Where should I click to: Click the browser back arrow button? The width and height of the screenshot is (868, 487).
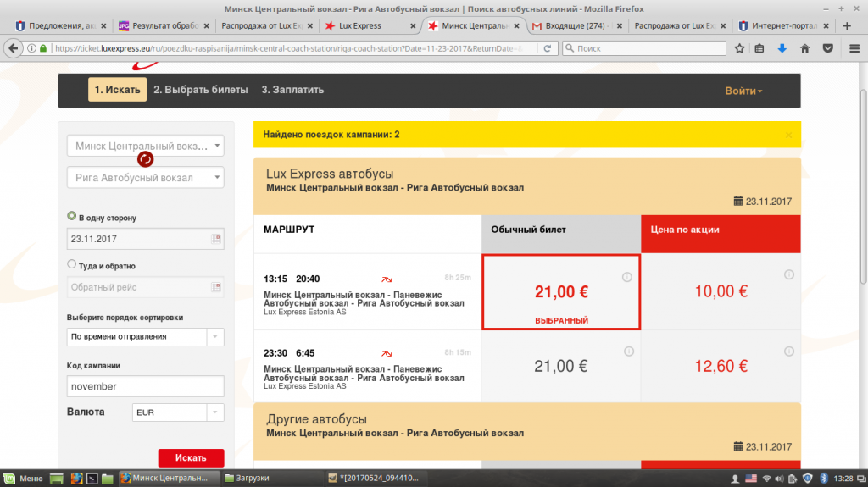click(14, 48)
